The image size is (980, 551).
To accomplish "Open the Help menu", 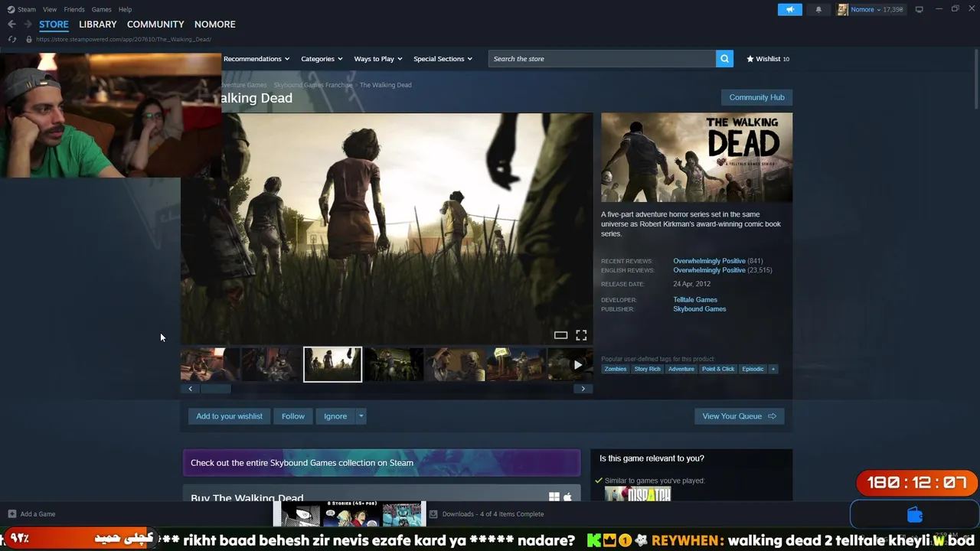I will 125,9.
